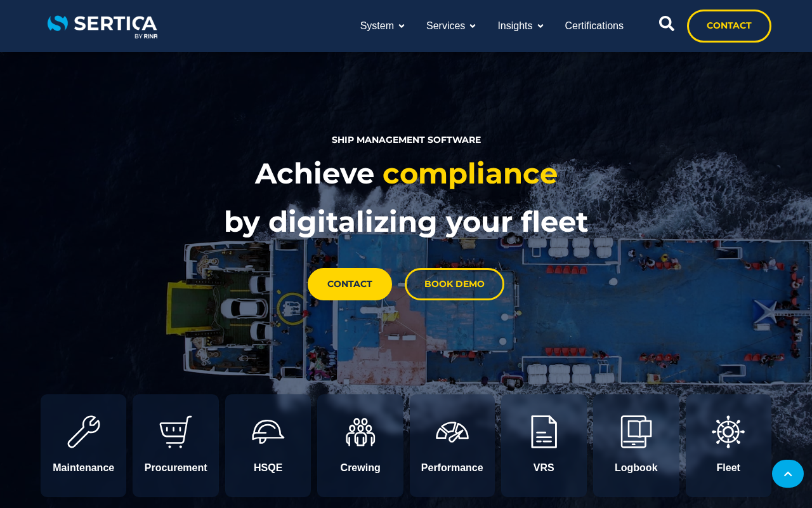Expand the System dropdown menu

(383, 26)
